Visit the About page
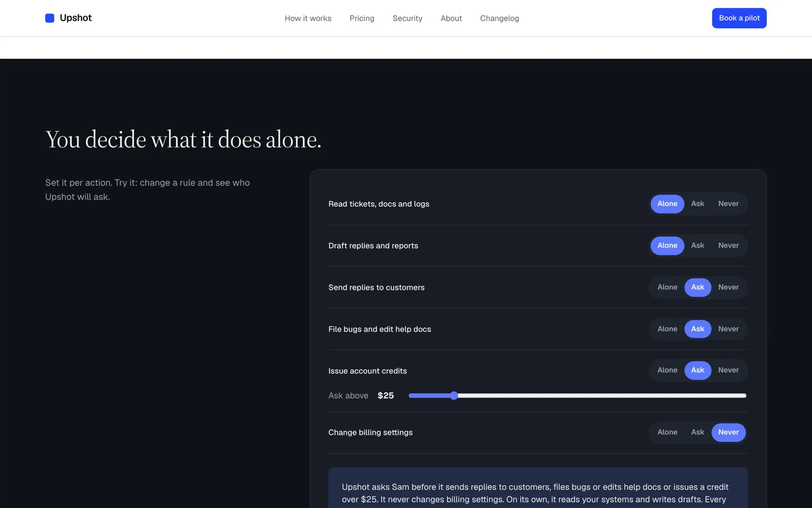This screenshot has width=812, height=508. click(451, 18)
